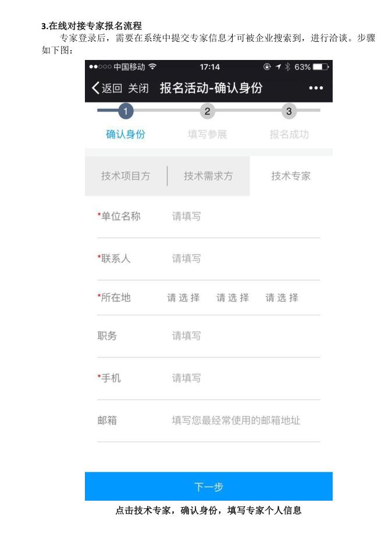Viewport: 392px width, 549px height.
Task: Tap the back arrow labeled 返回
Action: pos(106,88)
